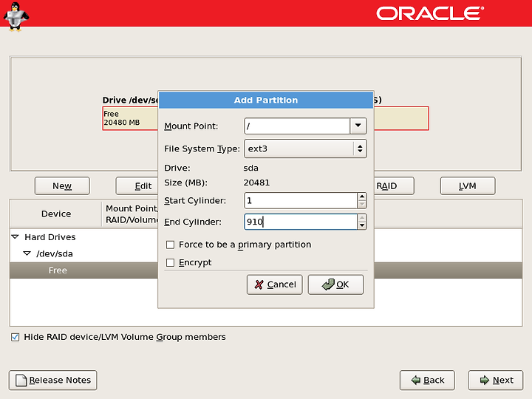Click the Tux penguin logo
The image size is (532, 399).
(x=16, y=16)
